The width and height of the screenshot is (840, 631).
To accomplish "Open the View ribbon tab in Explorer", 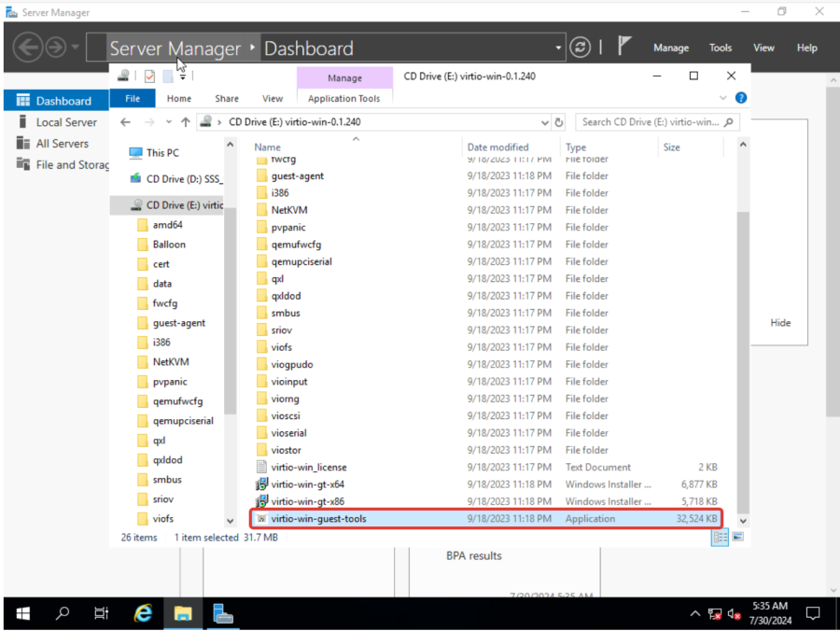I will [x=273, y=99].
